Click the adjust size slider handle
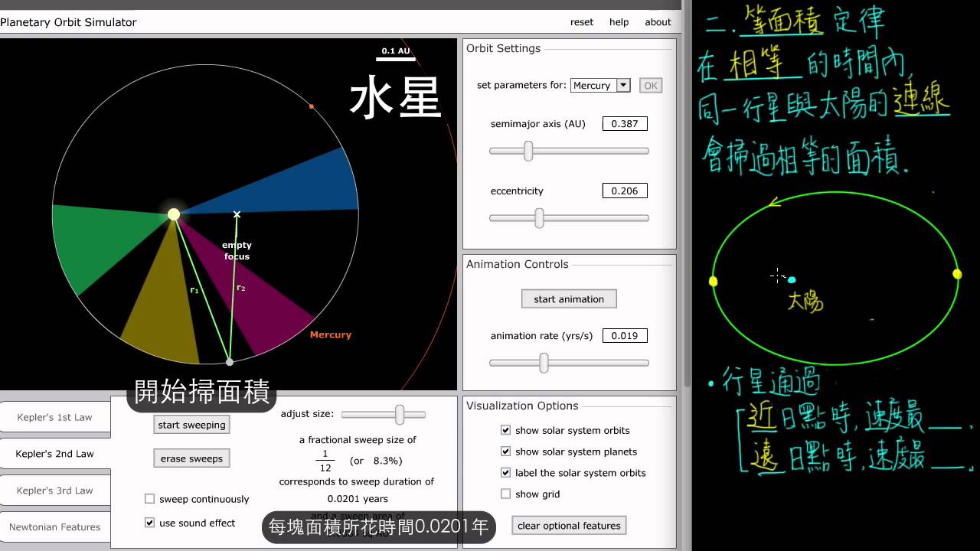 (400, 415)
